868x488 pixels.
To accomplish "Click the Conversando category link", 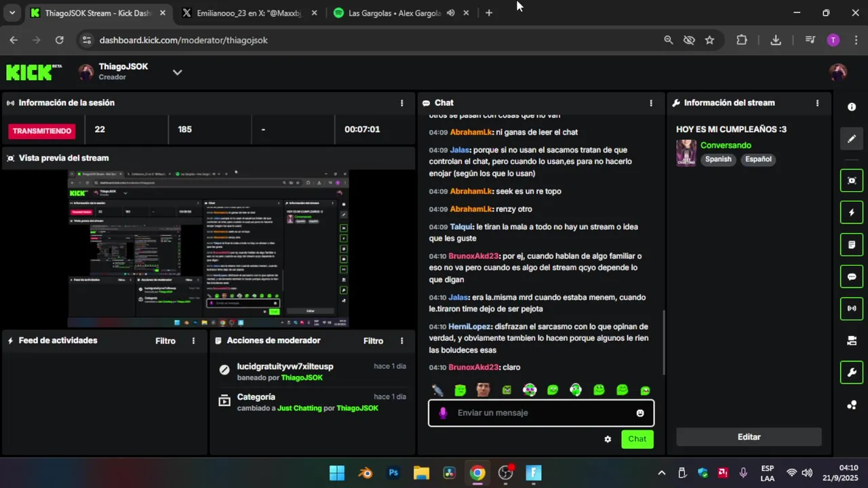I will 726,145.
